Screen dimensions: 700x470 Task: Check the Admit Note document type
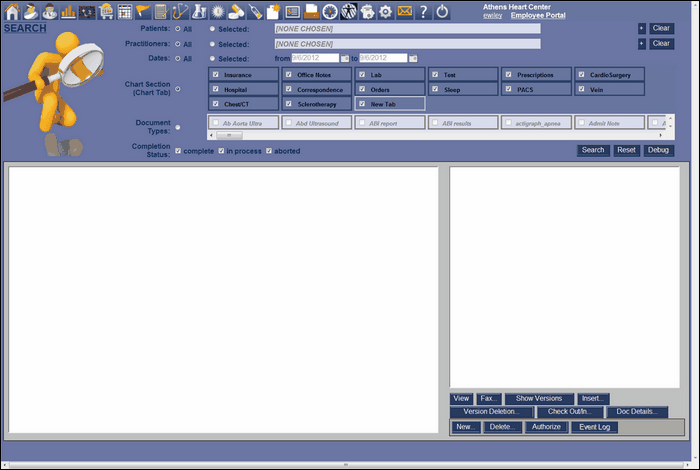(x=582, y=122)
